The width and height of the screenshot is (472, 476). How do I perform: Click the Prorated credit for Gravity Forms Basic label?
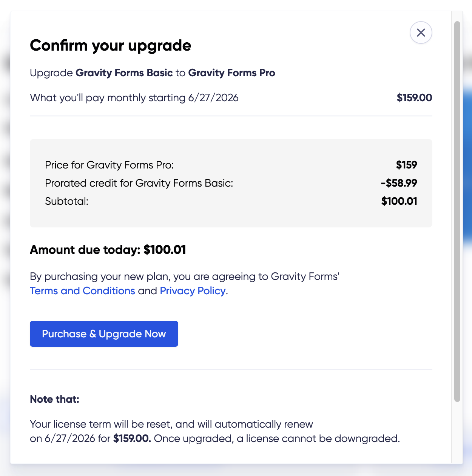[139, 183]
